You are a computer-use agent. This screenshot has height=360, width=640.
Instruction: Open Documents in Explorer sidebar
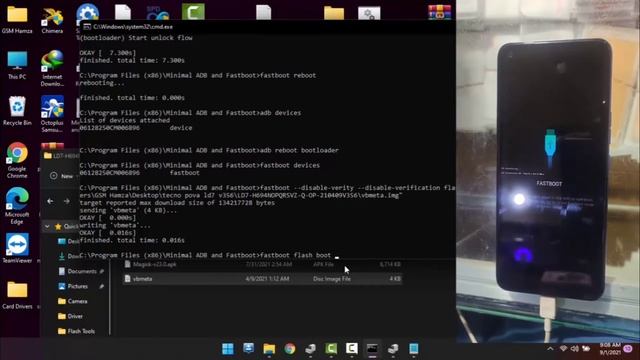(82, 271)
